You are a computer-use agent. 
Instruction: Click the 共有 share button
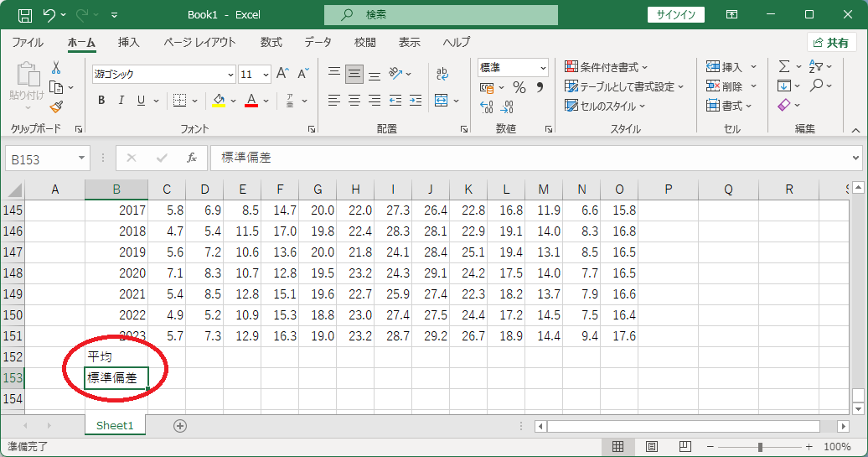[831, 43]
